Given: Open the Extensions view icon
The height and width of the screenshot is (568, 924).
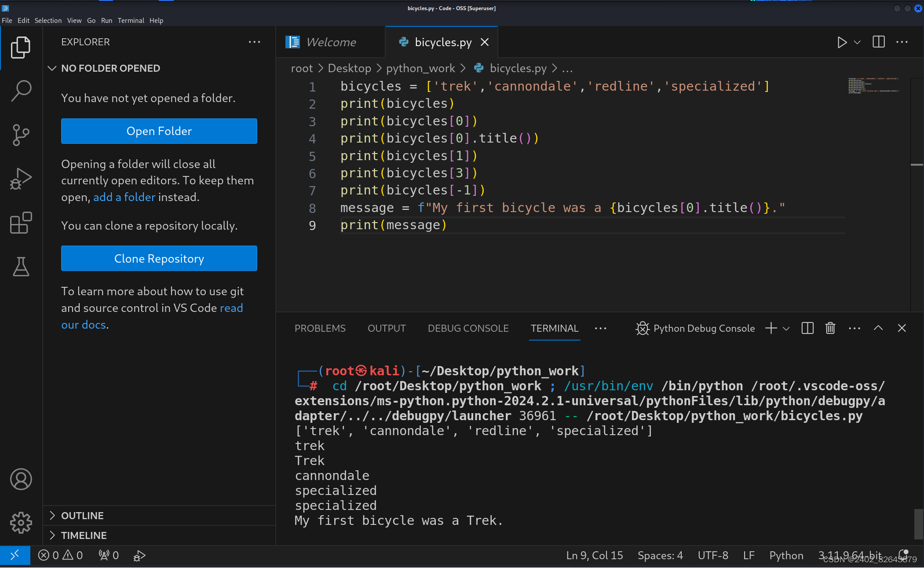Looking at the screenshot, I should 21,223.
